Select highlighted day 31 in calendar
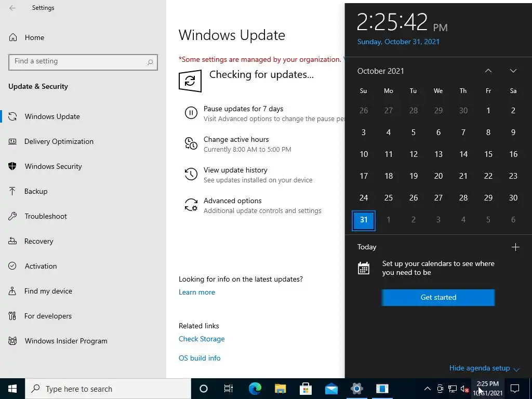Viewport: 532px width, 399px height. point(364,220)
